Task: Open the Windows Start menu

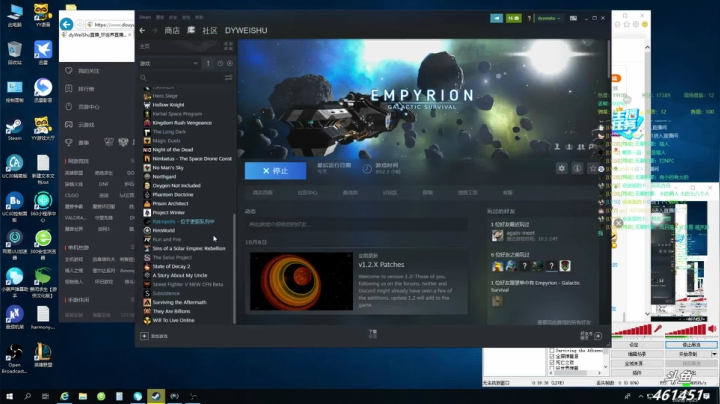Action: coord(9,396)
